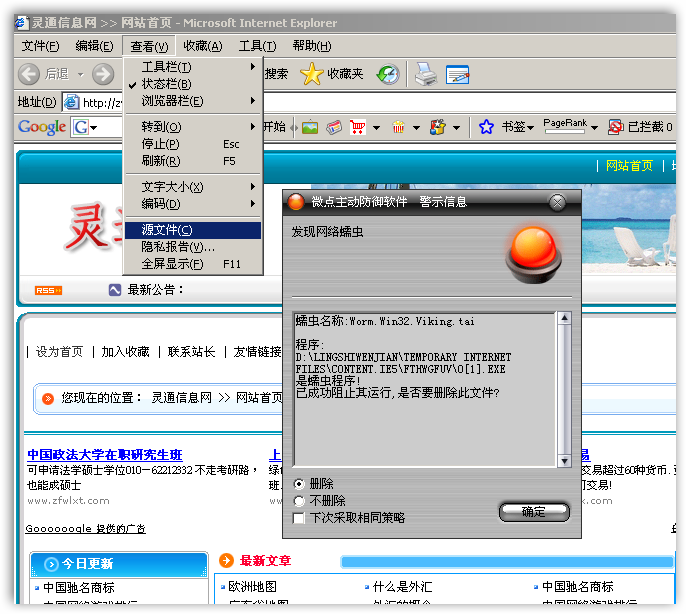Viewport: 687px width, 615px height.
Task: Click scroll-down arrow in warning message box
Action: coord(564,461)
